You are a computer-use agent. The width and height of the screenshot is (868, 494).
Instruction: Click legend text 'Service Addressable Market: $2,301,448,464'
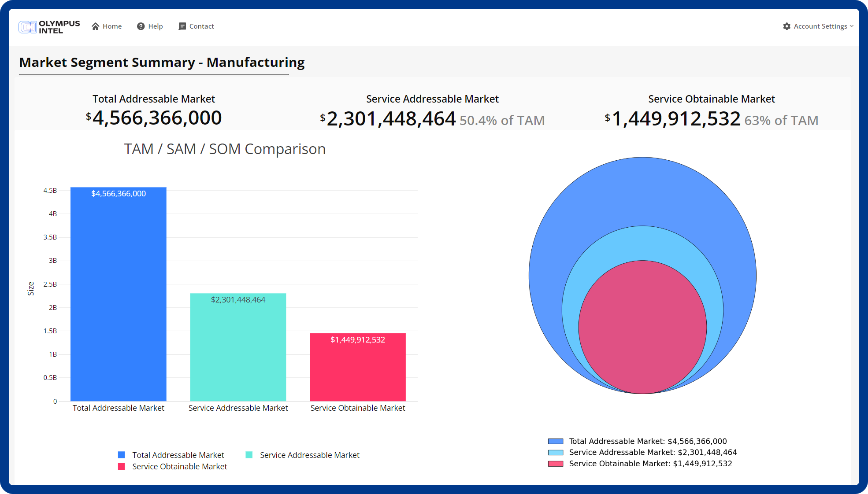(653, 452)
